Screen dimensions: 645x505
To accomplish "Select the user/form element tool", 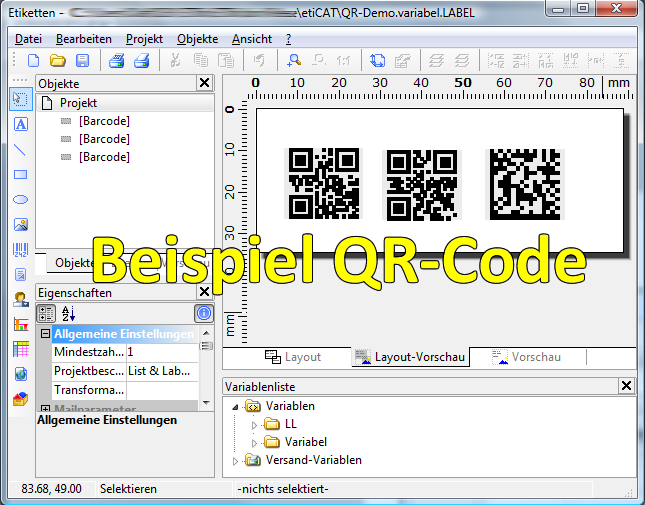I will click(21, 299).
